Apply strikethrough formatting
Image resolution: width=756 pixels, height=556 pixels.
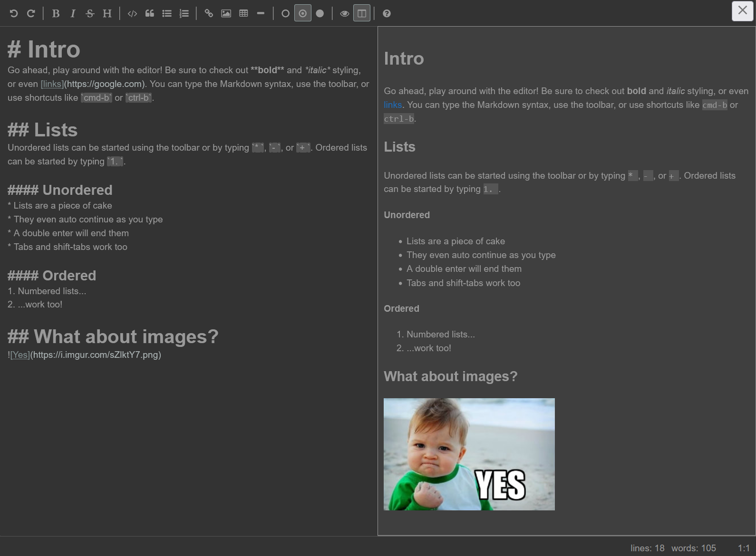tap(90, 13)
